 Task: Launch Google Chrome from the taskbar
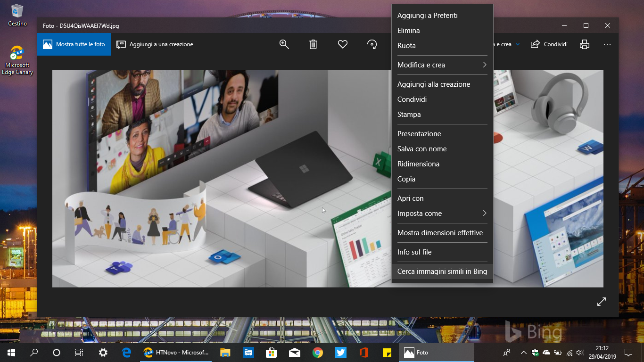click(318, 353)
